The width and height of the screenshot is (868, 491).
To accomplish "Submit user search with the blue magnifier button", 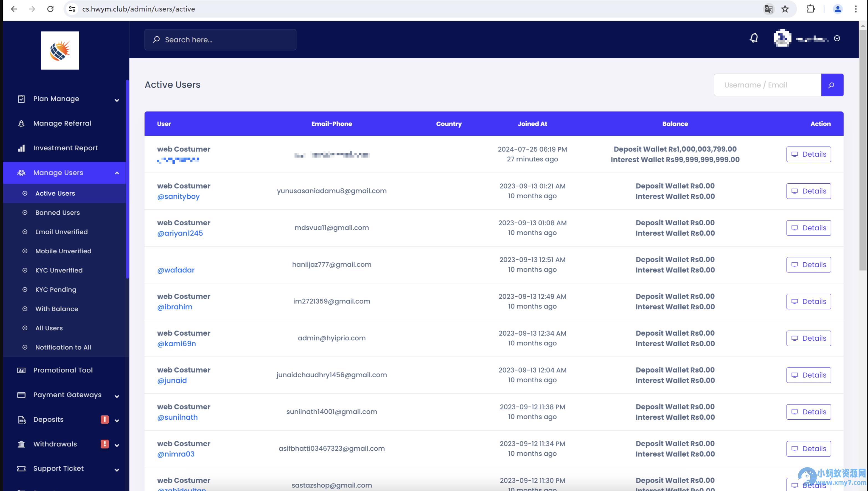I will [832, 85].
